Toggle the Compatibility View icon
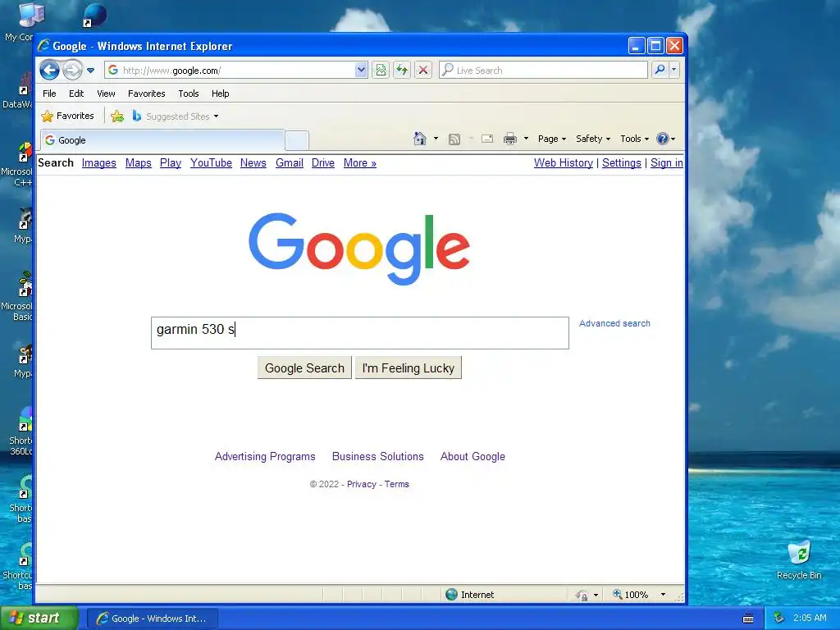 click(381, 70)
